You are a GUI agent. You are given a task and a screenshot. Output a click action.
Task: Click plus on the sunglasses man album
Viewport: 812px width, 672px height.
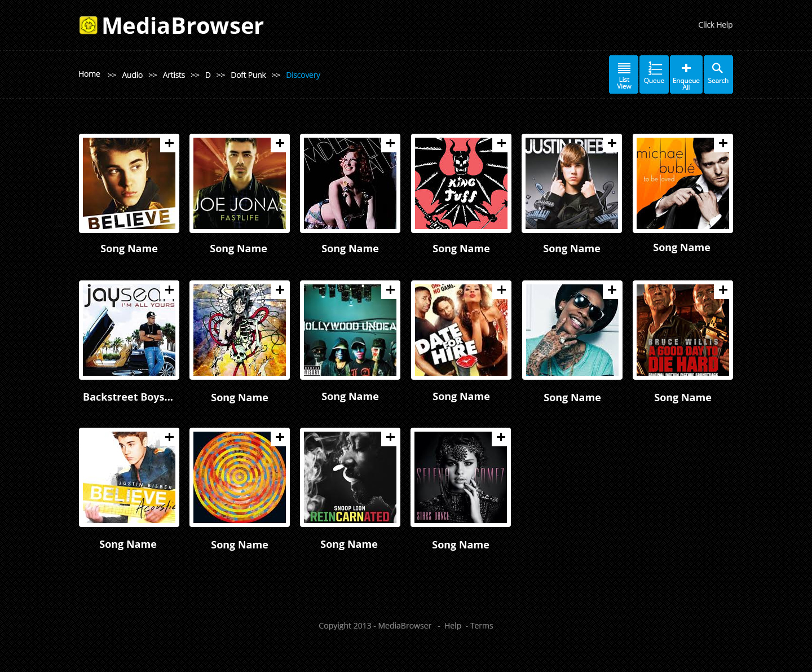click(612, 290)
